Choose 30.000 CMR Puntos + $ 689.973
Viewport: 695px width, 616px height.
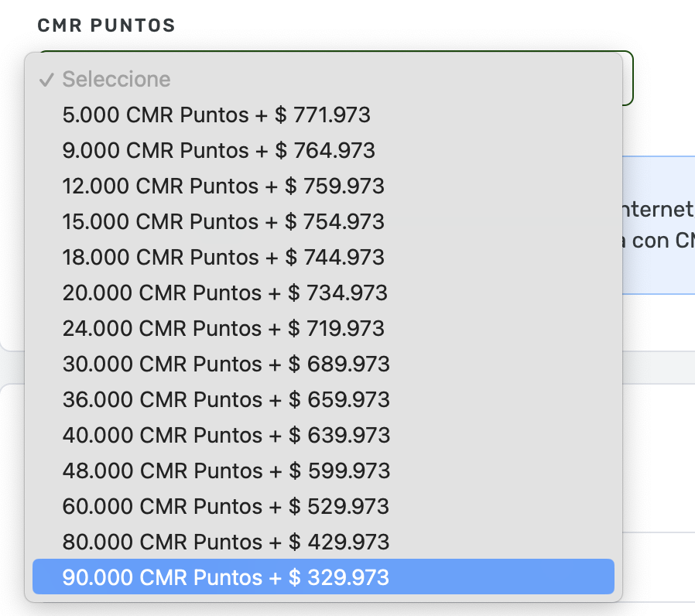[x=226, y=364]
